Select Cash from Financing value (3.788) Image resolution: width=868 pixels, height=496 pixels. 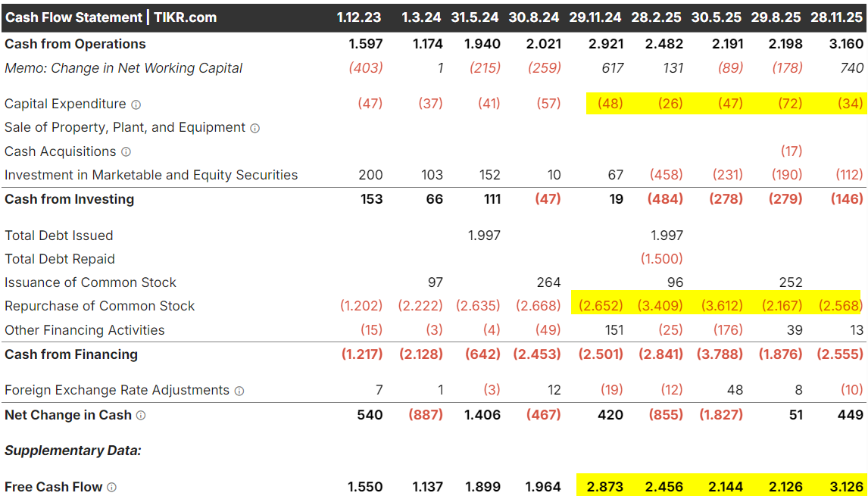pyautogui.click(x=720, y=354)
